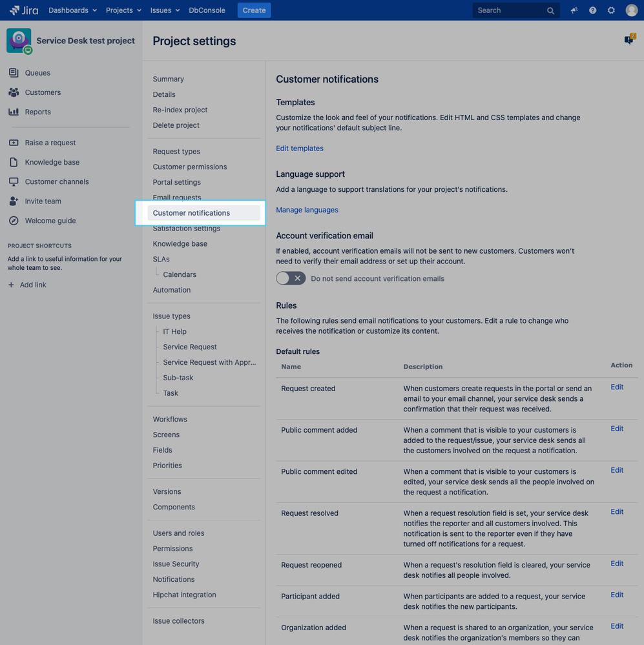This screenshot has width=644, height=645.
Task: Click the plus icon beside Add link
Action: click(11, 285)
